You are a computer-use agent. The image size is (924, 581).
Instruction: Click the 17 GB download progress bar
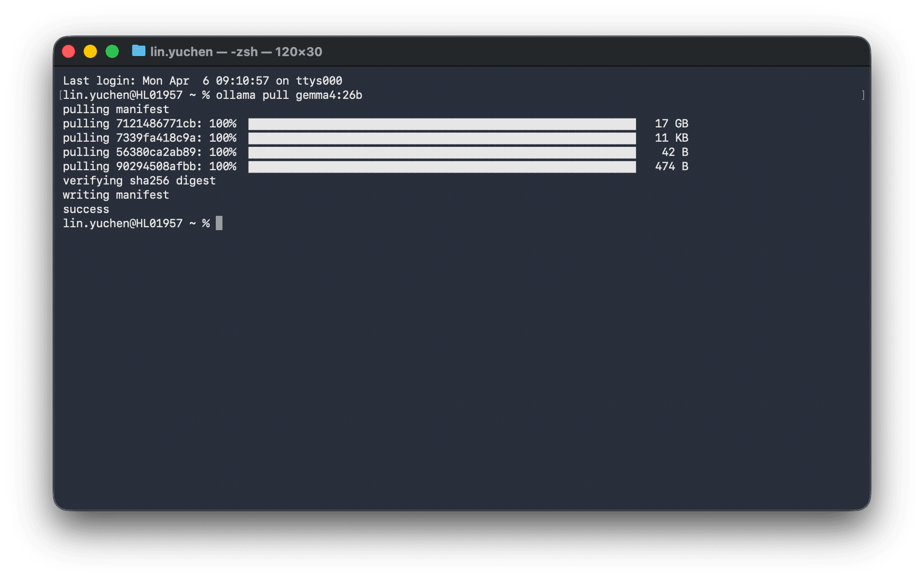[442, 124]
